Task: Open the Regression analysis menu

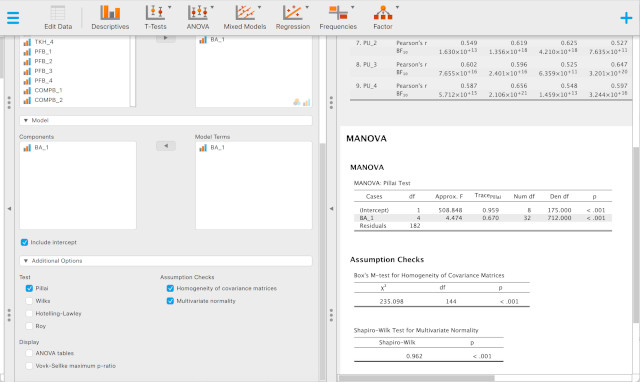Action: point(293,18)
